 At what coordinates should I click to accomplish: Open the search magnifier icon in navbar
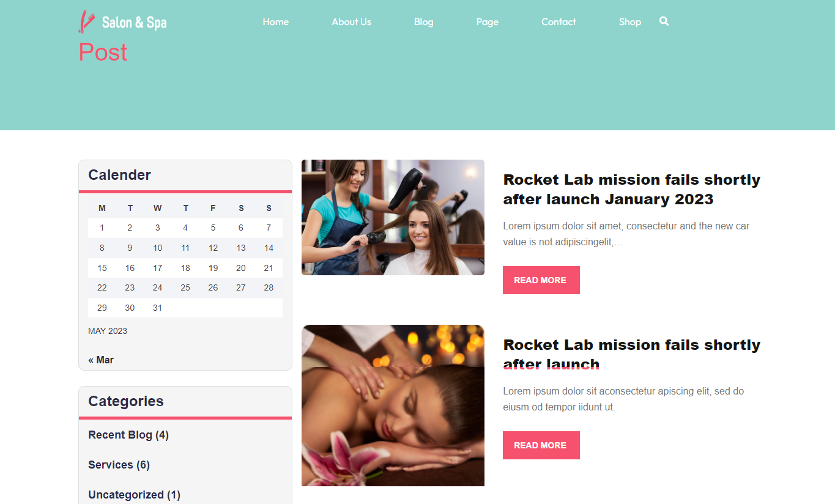[x=664, y=21]
